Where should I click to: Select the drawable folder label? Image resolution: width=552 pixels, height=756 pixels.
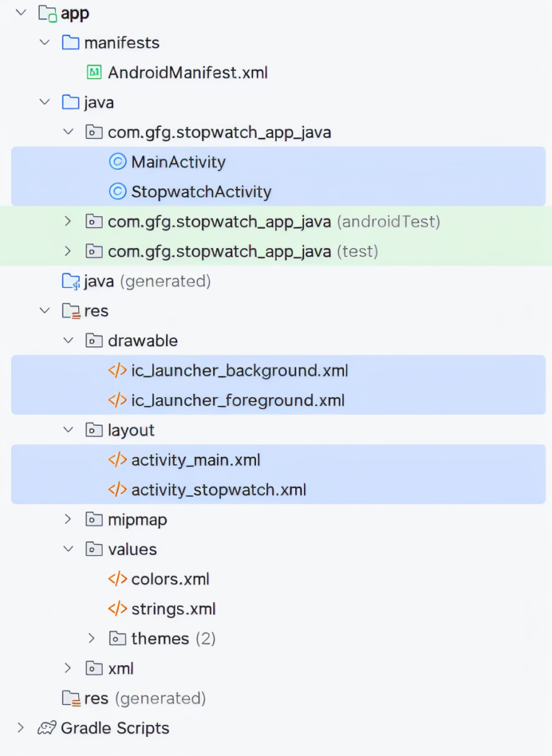tap(142, 340)
